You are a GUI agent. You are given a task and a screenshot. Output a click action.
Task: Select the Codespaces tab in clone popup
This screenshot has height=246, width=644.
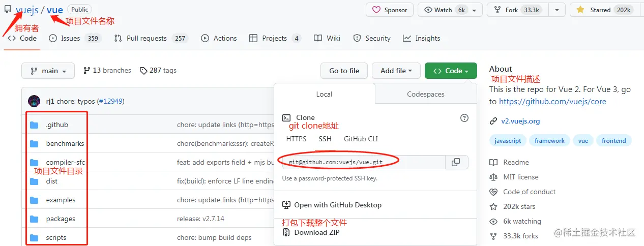(426, 94)
